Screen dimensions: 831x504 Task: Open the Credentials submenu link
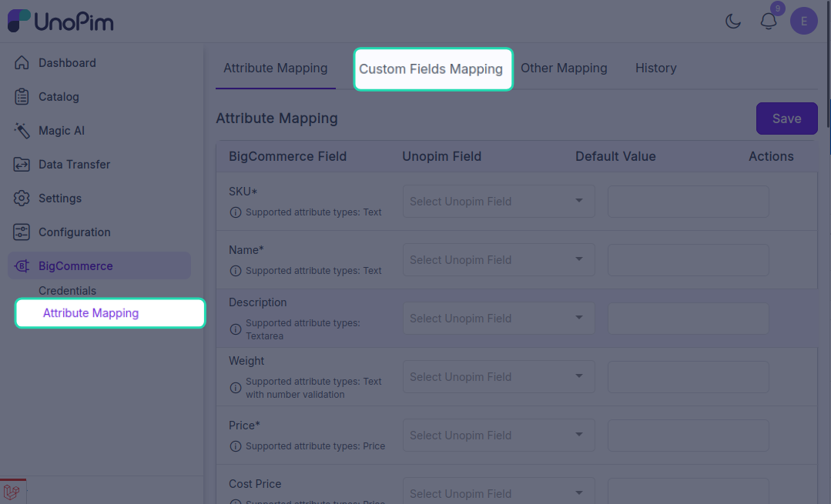pyautogui.click(x=67, y=291)
